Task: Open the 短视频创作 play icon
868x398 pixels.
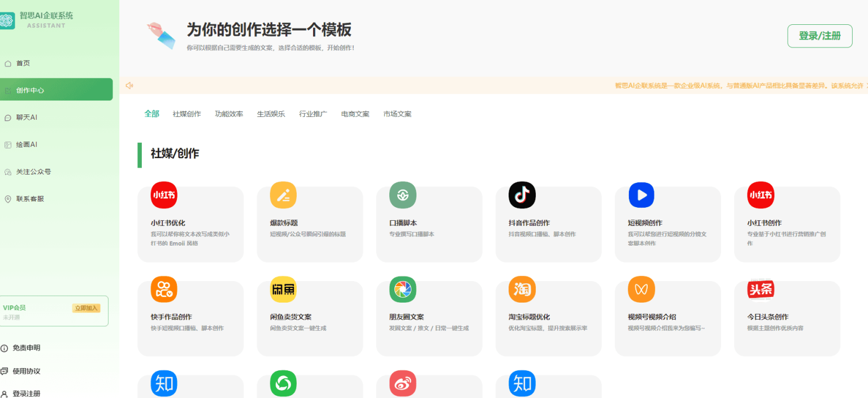Action: 641,195
